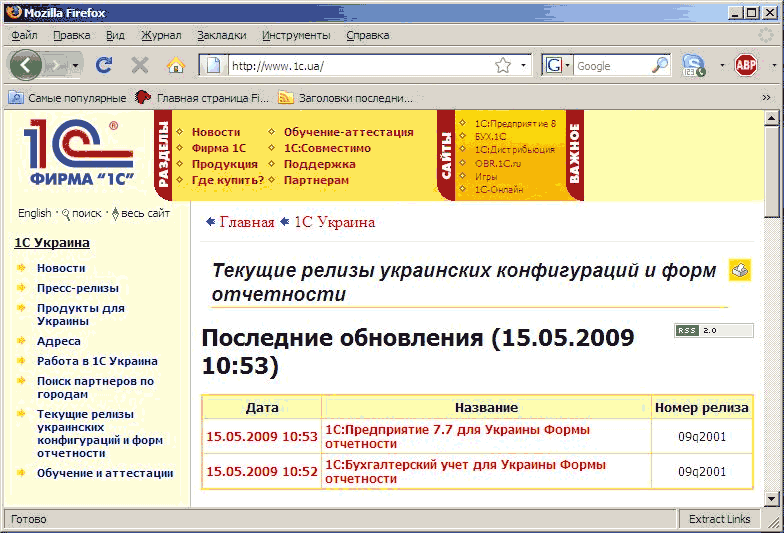Open the Файл menu
The image size is (784, 533).
(x=24, y=36)
